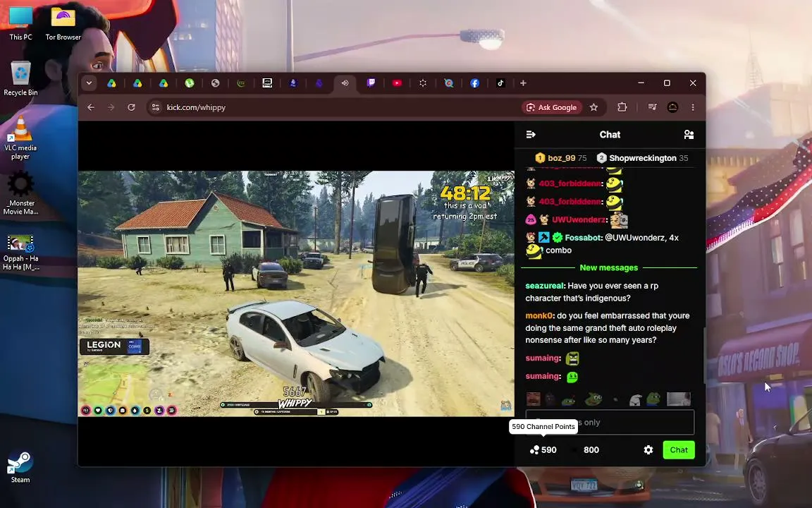
Task: Switch to the TikTok tab
Action: pyautogui.click(x=500, y=83)
